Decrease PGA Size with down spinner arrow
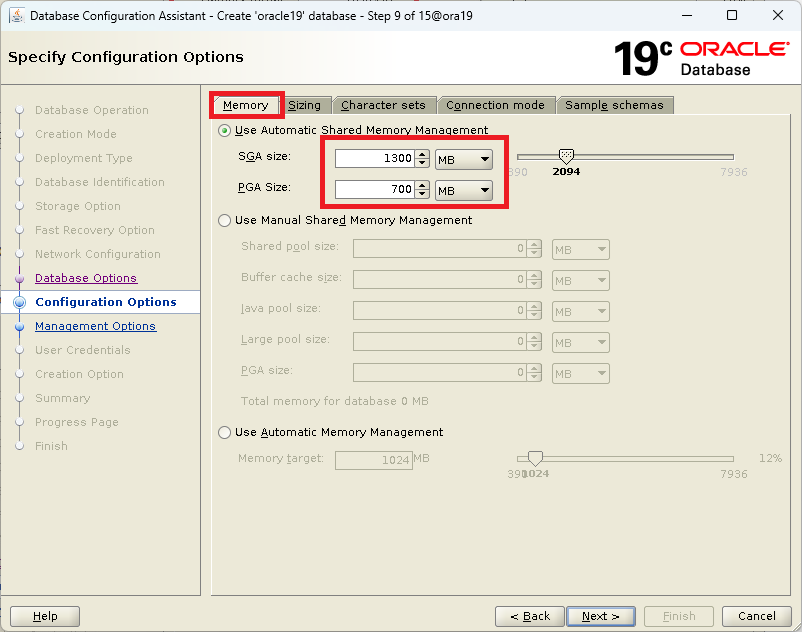 (422, 193)
